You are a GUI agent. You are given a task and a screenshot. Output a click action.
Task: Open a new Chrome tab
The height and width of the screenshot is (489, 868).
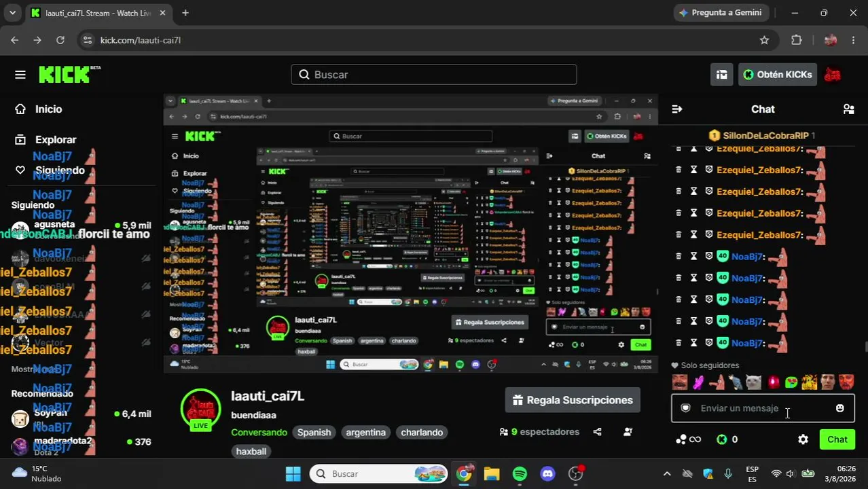pos(185,13)
